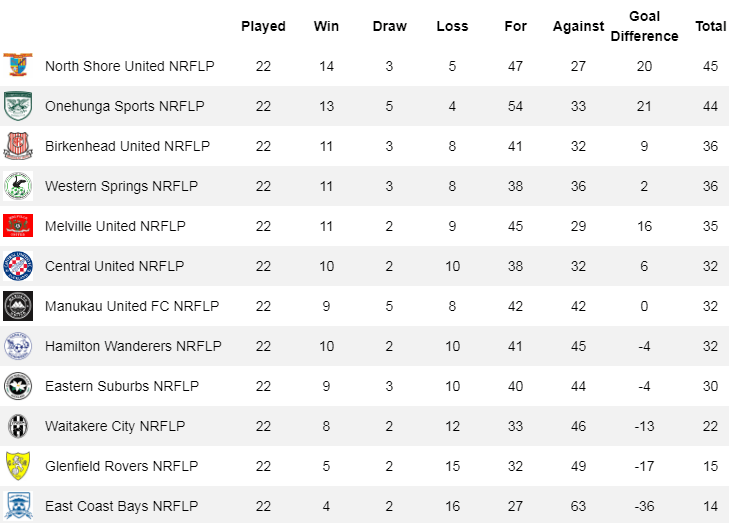
Task: Click the Glenfield Rovers yellow shield logo
Action: pos(18,466)
